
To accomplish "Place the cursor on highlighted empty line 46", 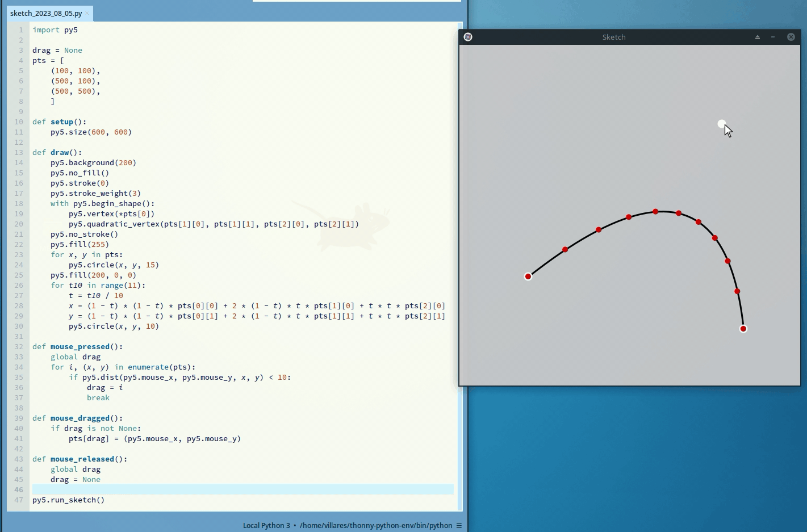I will pyautogui.click(x=227, y=489).
